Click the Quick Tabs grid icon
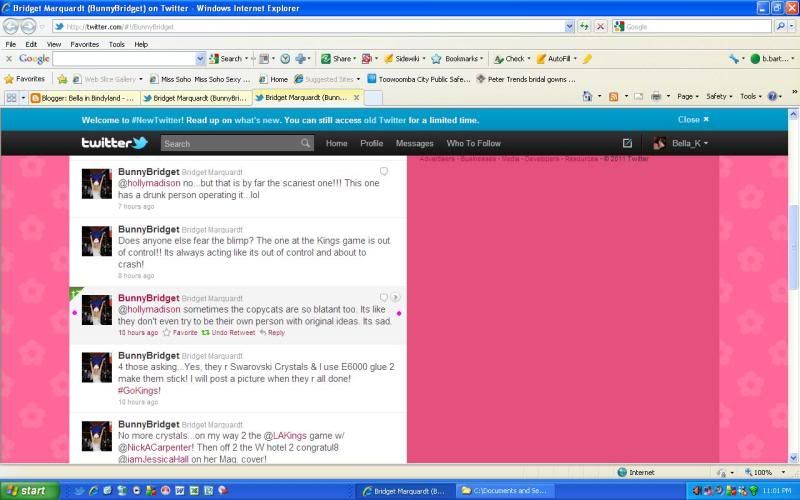800x500 pixels. 11,97
